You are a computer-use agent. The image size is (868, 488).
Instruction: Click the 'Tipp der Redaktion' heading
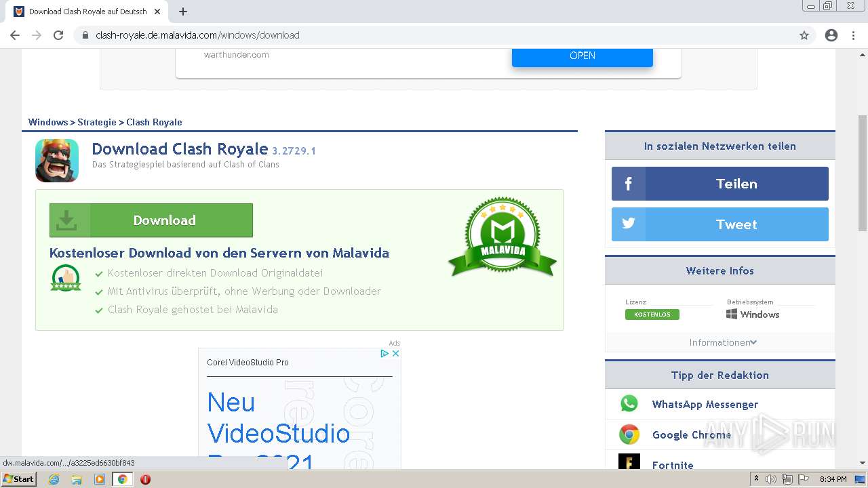pos(720,375)
